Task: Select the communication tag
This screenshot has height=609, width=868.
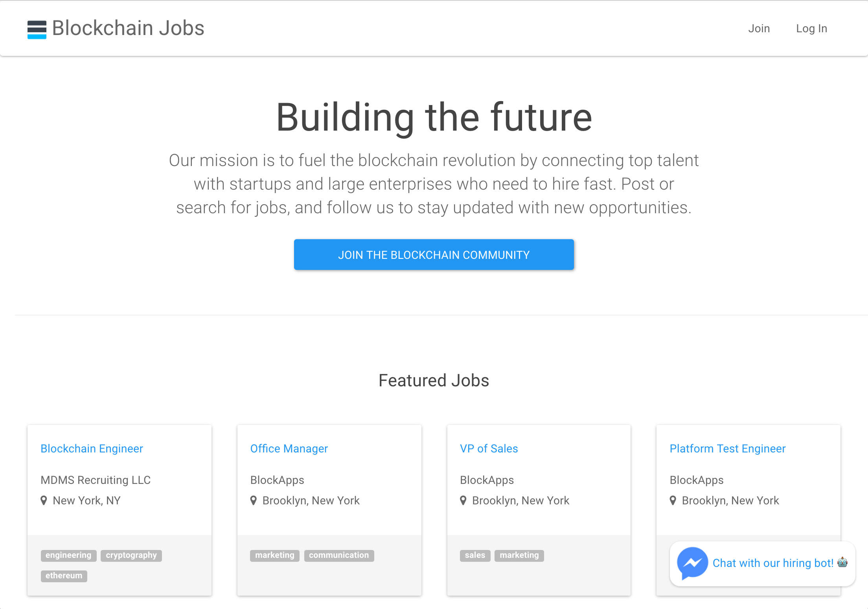Action: coord(338,555)
